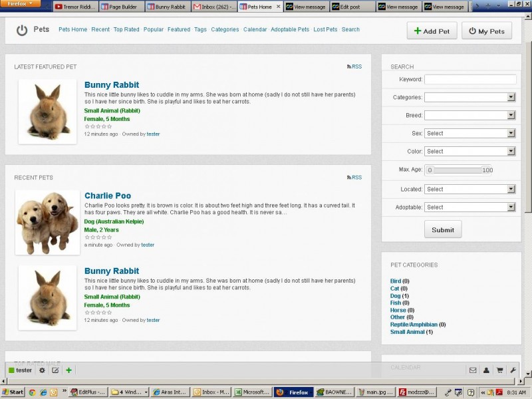Open the Categories dropdown in Search
The width and height of the screenshot is (532, 399).
[470, 97]
